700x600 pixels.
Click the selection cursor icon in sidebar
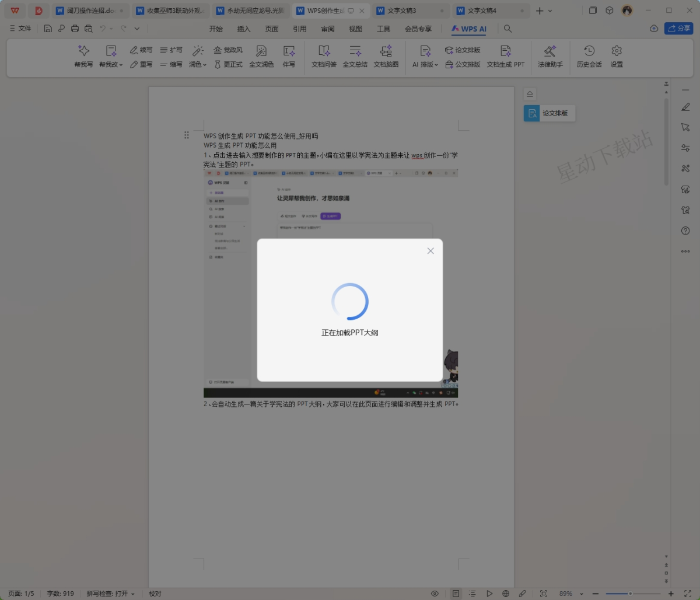point(685,127)
